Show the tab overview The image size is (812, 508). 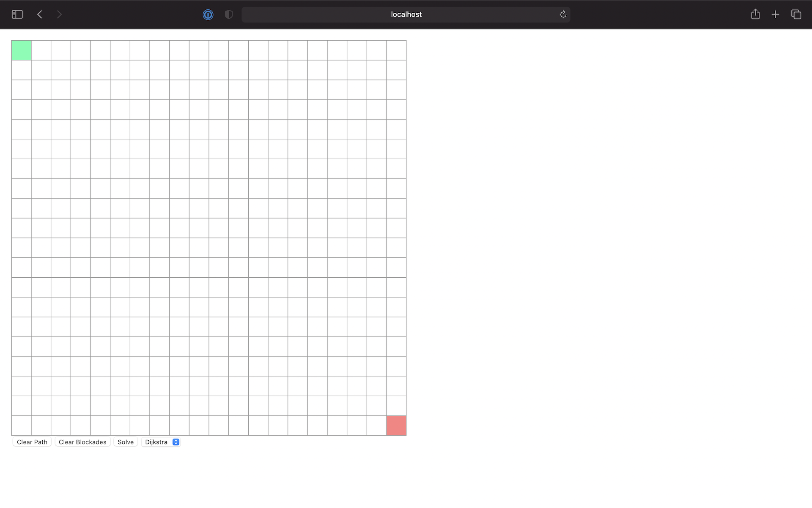click(x=796, y=14)
